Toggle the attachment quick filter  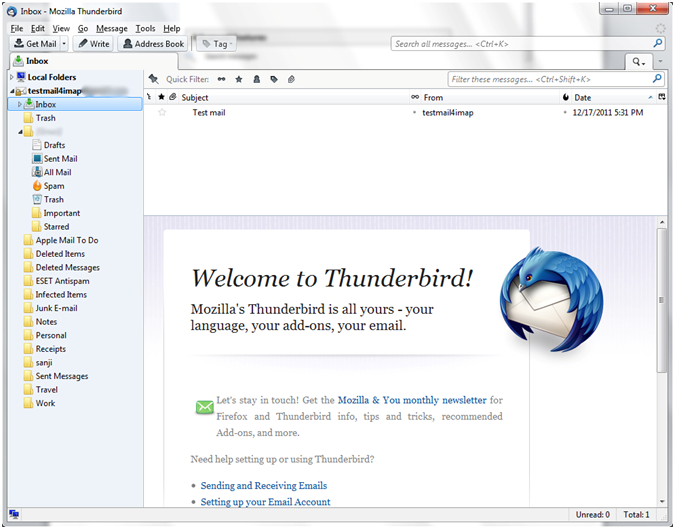click(x=291, y=79)
